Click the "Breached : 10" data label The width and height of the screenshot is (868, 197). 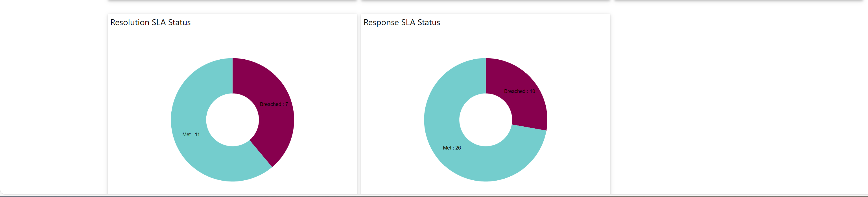tap(519, 91)
